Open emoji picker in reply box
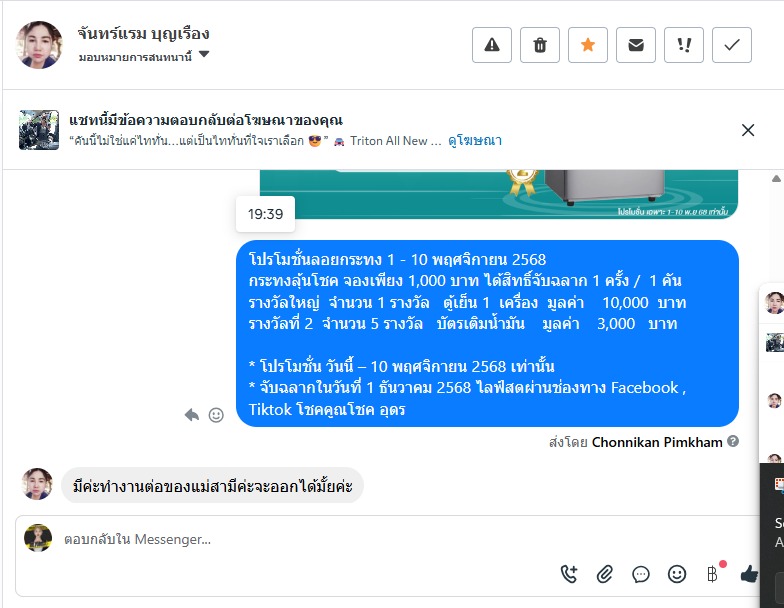This screenshot has width=784, height=608. coord(676,574)
